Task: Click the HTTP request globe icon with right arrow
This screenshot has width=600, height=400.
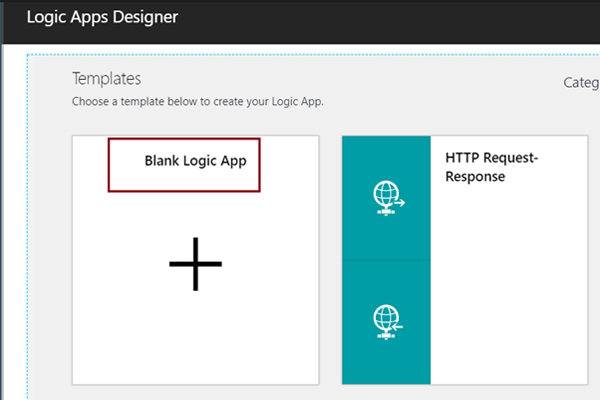Action: [x=388, y=198]
